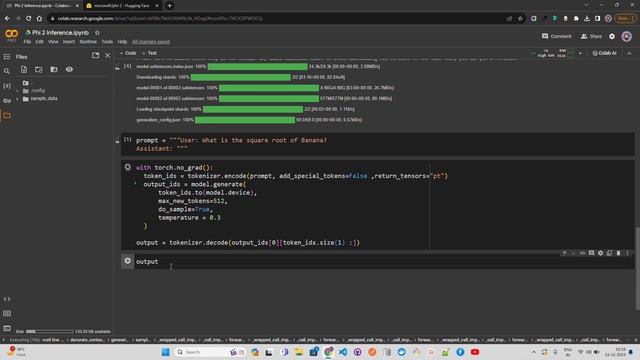Delete the output cell

click(618, 253)
